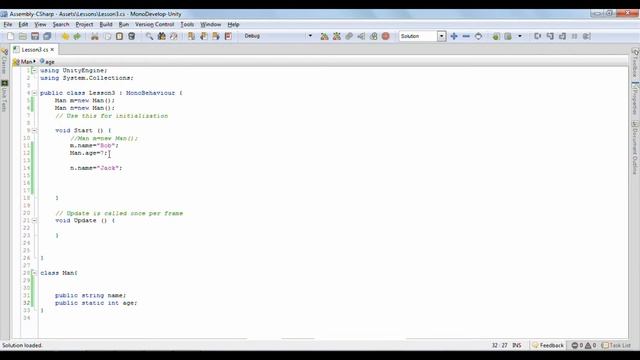
Task: Save the current file via toolbar
Action: [35, 36]
